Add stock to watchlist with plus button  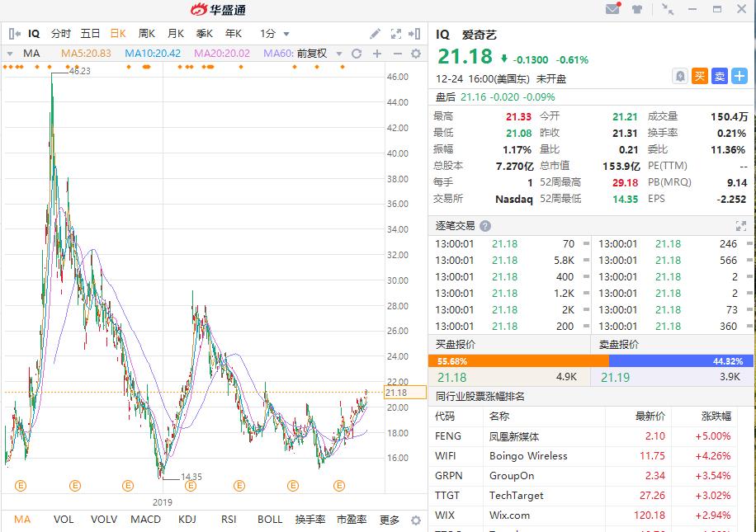click(739, 76)
